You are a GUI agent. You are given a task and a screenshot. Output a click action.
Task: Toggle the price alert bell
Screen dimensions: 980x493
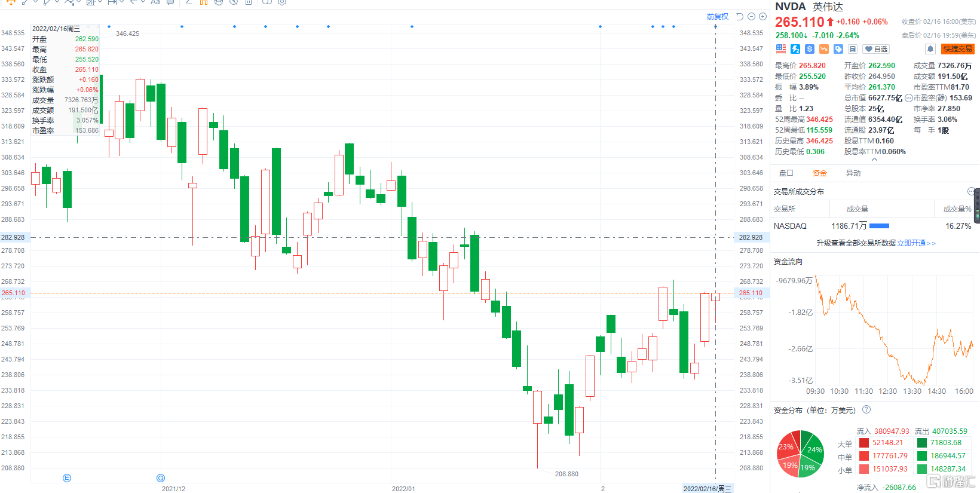coord(930,49)
